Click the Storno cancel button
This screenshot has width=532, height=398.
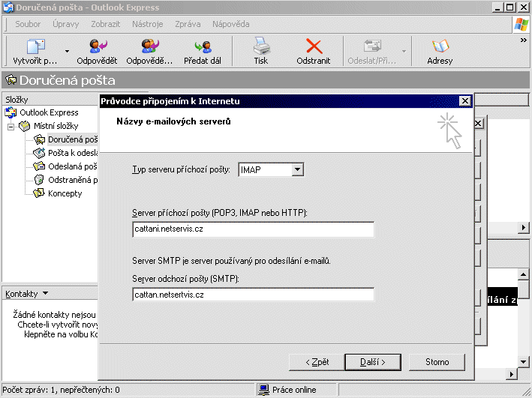(x=437, y=362)
